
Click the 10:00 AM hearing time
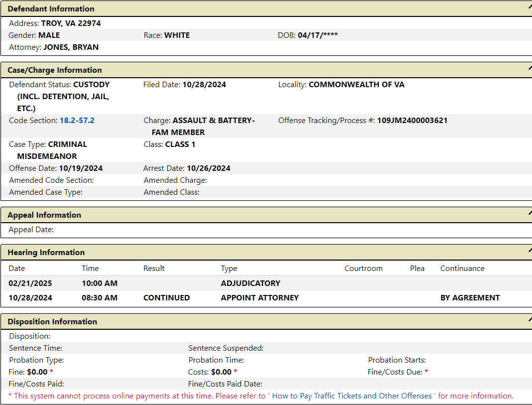pos(100,283)
